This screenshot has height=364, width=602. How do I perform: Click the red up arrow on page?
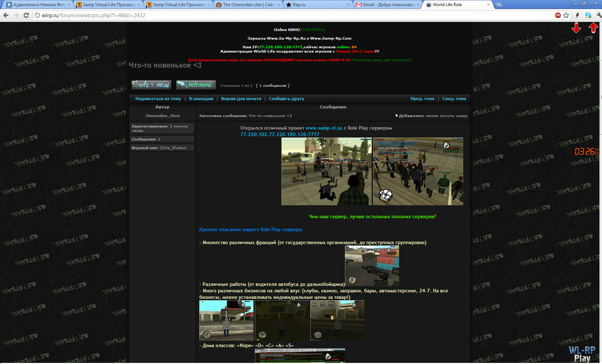pyautogui.click(x=593, y=28)
